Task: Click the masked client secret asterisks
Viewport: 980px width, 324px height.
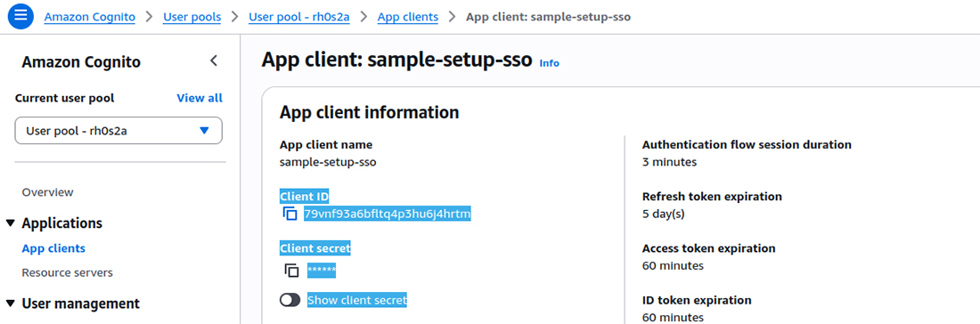Action: pyautogui.click(x=322, y=271)
